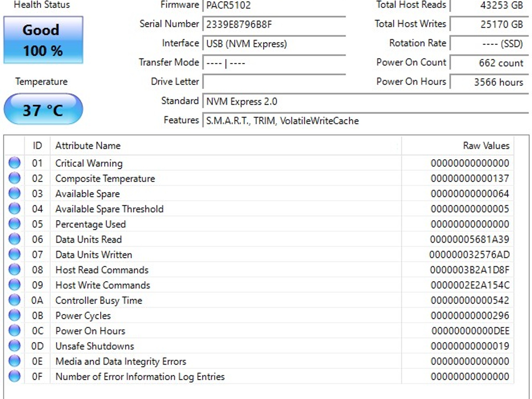Click the Good 100 % health status button
The image size is (532, 399).
click(43, 40)
